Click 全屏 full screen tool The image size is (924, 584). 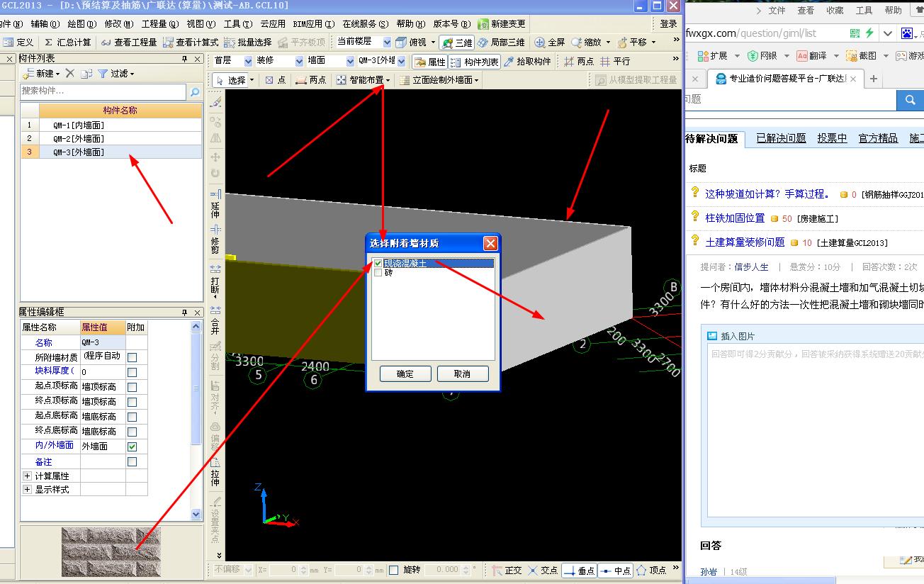[x=549, y=43]
